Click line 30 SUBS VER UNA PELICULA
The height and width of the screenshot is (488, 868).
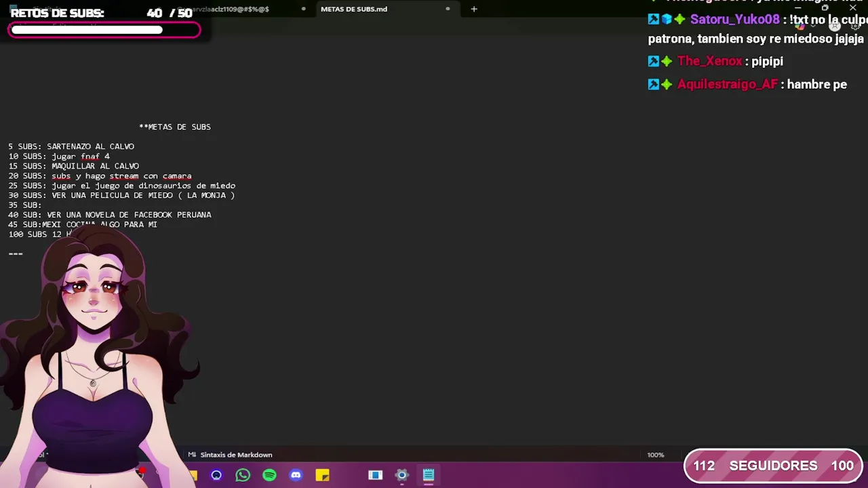[121, 195]
